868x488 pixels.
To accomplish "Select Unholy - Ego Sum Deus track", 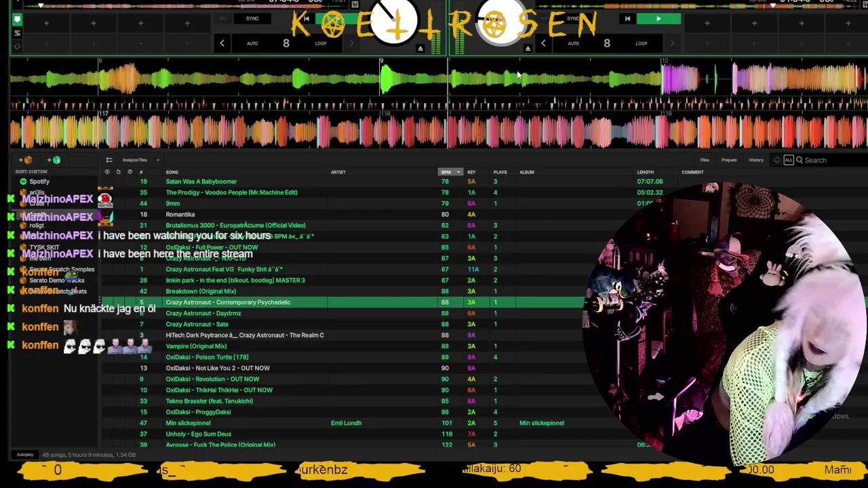I will point(198,434).
